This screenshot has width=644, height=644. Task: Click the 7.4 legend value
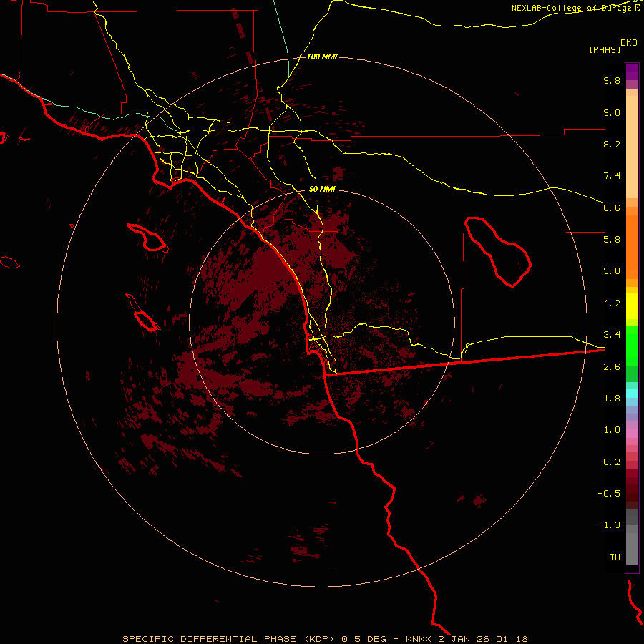pyautogui.click(x=612, y=176)
